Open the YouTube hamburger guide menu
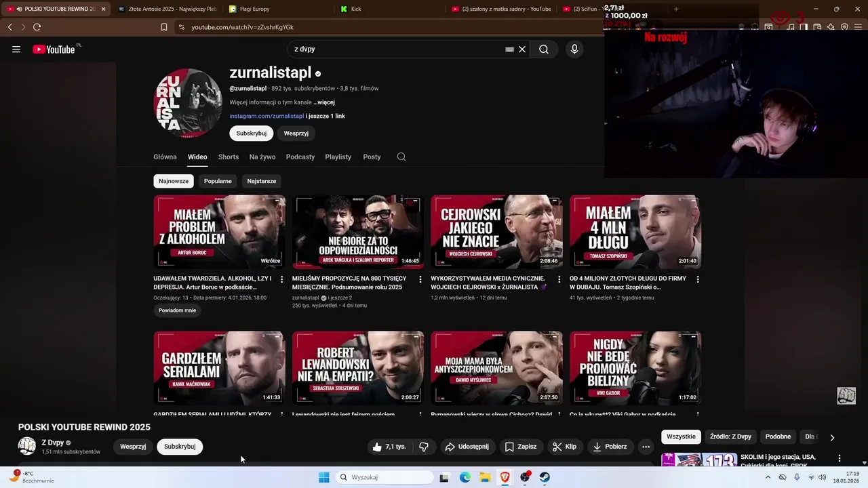 (x=16, y=49)
